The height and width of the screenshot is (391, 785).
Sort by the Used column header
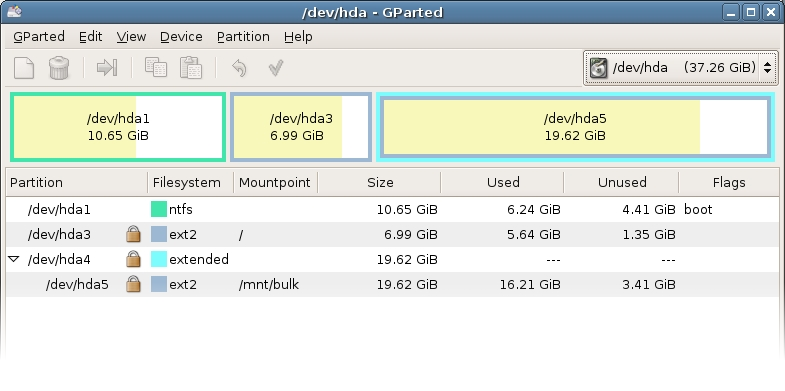[503, 183]
